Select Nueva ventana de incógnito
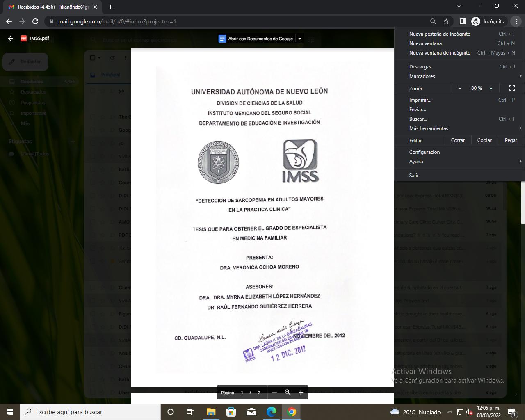 tap(459, 53)
